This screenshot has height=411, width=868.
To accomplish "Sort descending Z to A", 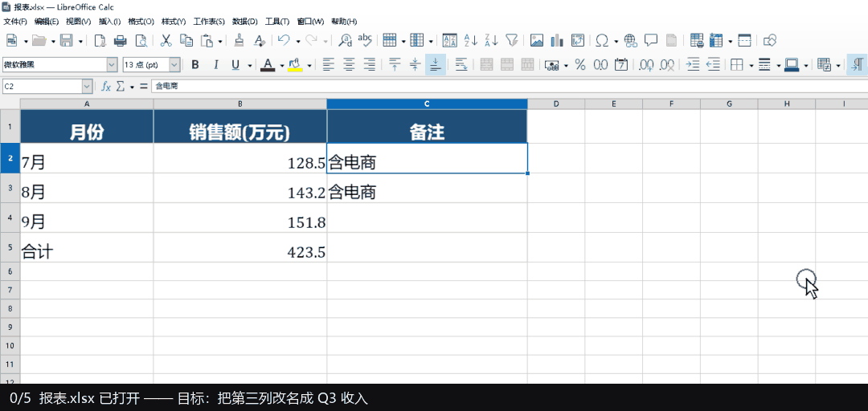I will (x=491, y=40).
